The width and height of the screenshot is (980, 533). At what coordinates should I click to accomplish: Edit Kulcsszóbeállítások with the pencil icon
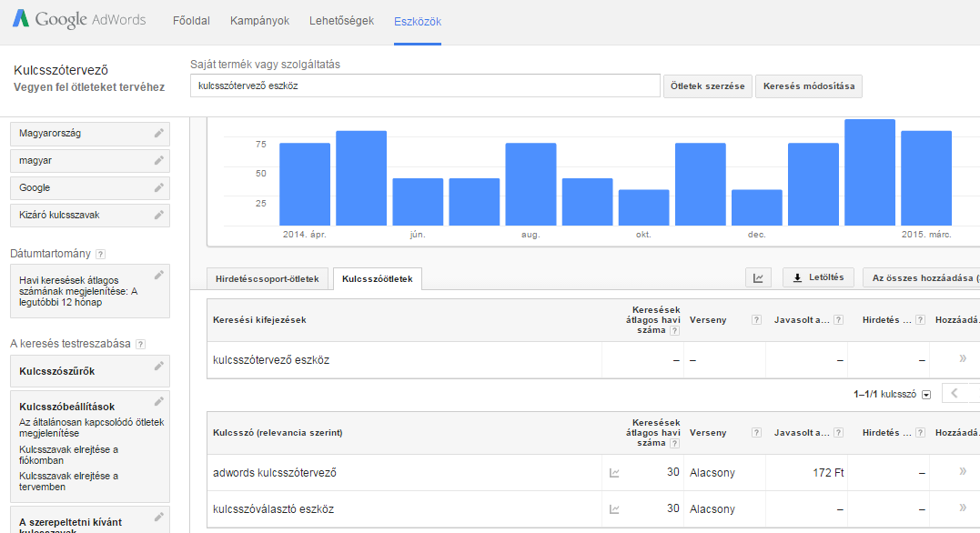tap(158, 401)
